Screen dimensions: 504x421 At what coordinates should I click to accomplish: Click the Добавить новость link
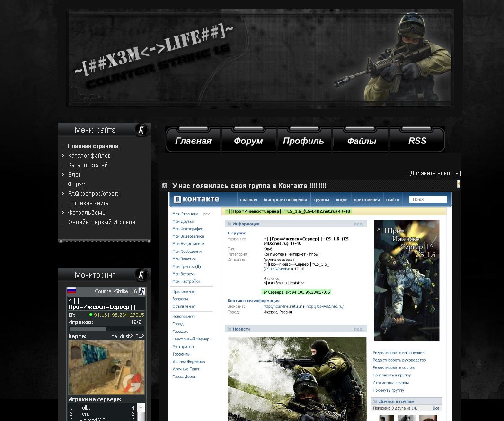tap(434, 173)
